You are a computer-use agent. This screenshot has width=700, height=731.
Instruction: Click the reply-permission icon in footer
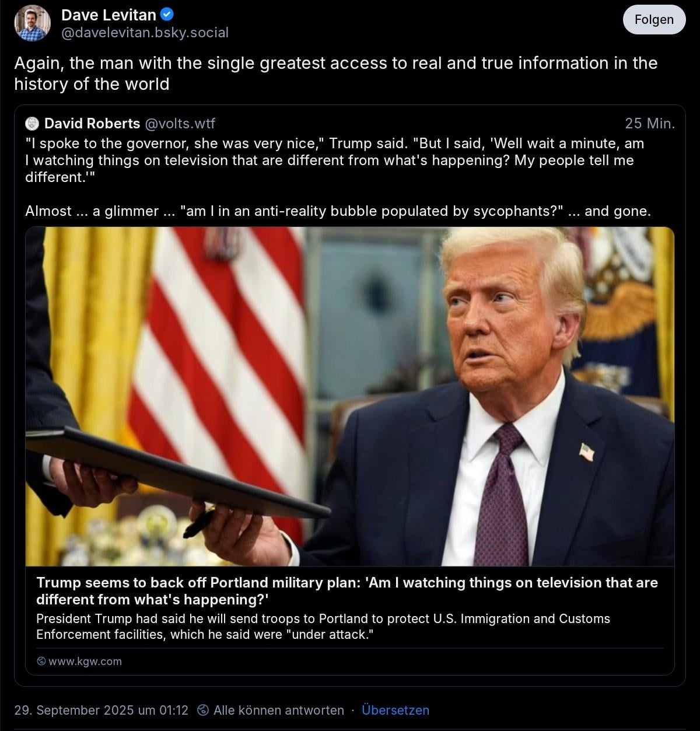coord(203,710)
